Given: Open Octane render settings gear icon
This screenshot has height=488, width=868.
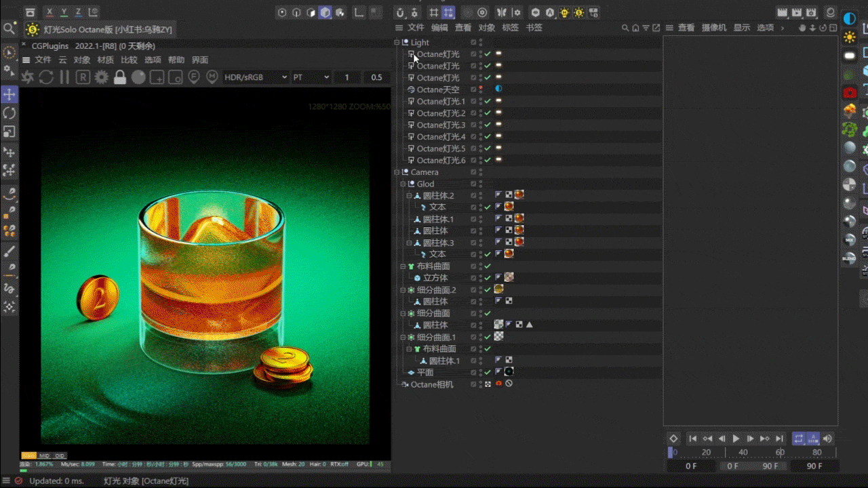Looking at the screenshot, I should tap(101, 77).
